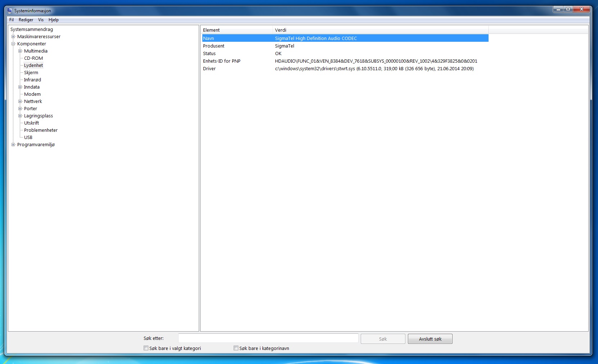
Task: Select the Utskrift category
Action: tap(31, 123)
